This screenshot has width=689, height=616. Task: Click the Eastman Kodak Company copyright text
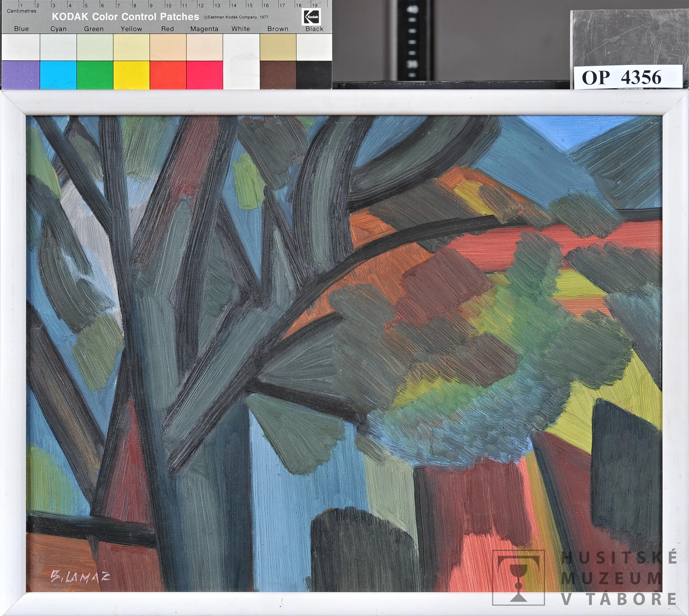click(236, 17)
